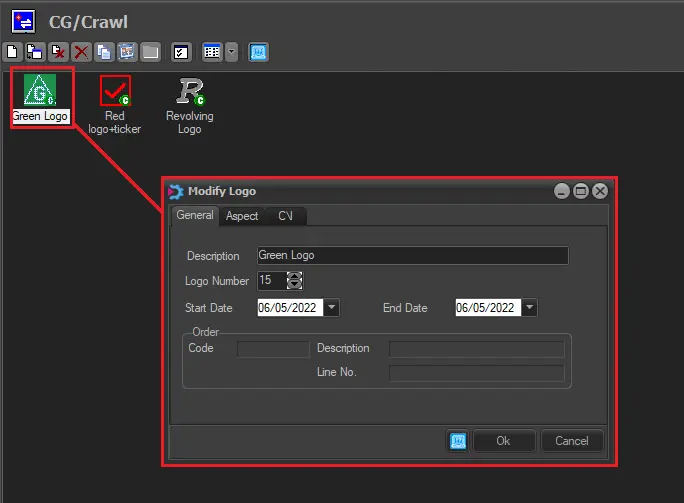Click the new blank document toolbar icon
The width and height of the screenshot is (684, 503).
tap(12, 51)
